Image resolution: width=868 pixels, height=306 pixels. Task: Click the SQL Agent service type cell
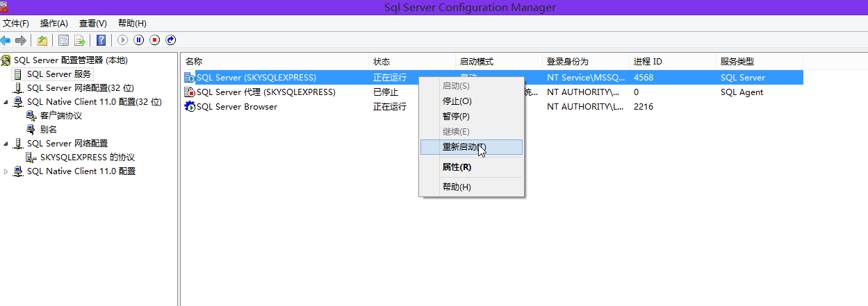pyautogui.click(x=742, y=92)
